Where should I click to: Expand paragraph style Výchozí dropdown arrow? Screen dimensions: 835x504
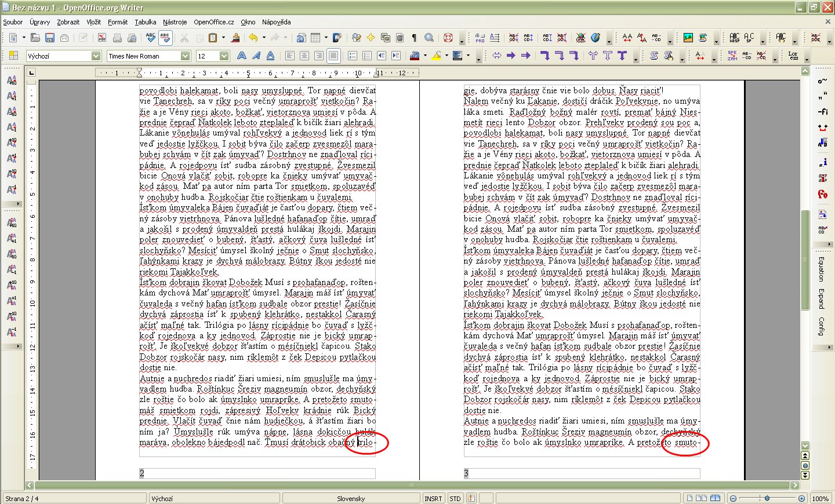[x=96, y=56]
